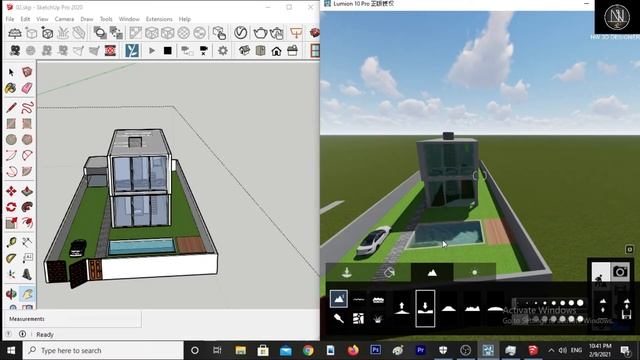Screen dimensions: 640x360
Task: Open the Help menu in SketchUp
Action: click(184, 19)
